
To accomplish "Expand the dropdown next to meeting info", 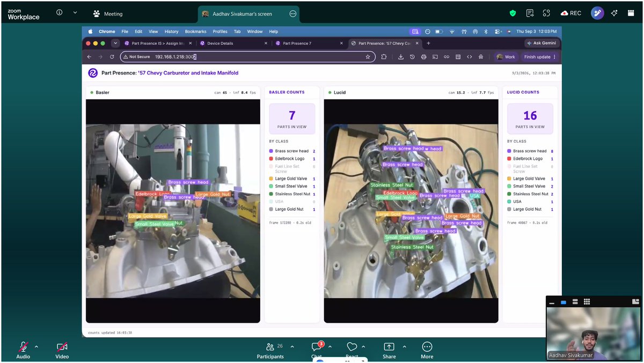I will click(75, 13).
